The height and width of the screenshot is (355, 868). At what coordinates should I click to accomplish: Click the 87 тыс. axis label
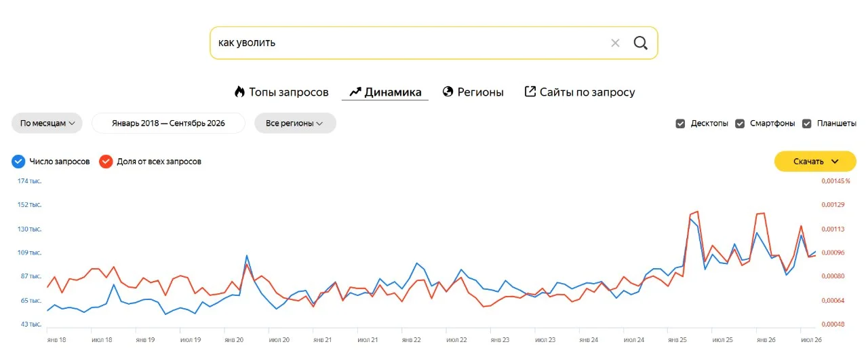point(31,276)
